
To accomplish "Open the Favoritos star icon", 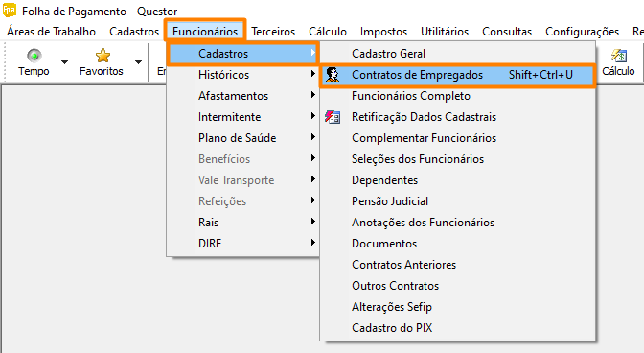I will pos(103,55).
